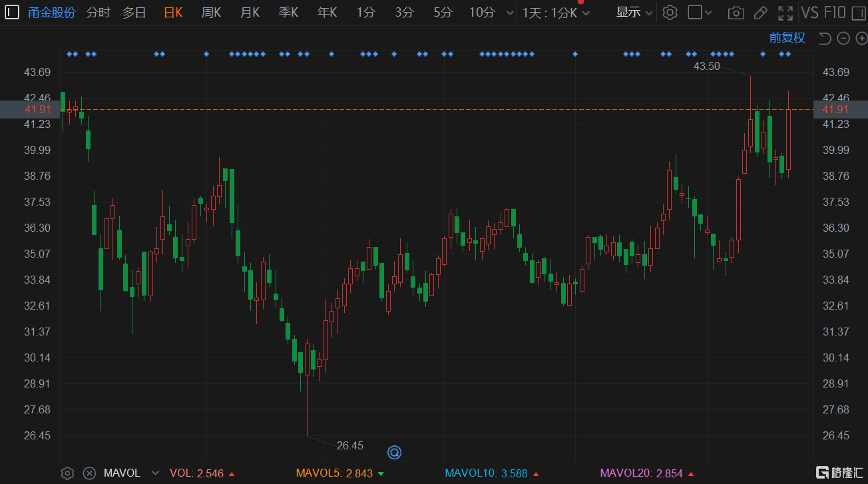Click the 27.68 label on left axis
This screenshot has height=484, width=868.
click(38, 409)
